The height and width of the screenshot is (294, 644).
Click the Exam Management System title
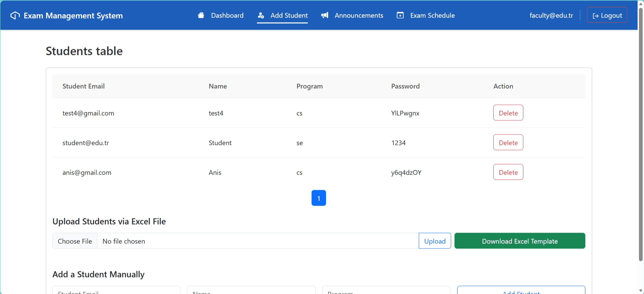73,16
